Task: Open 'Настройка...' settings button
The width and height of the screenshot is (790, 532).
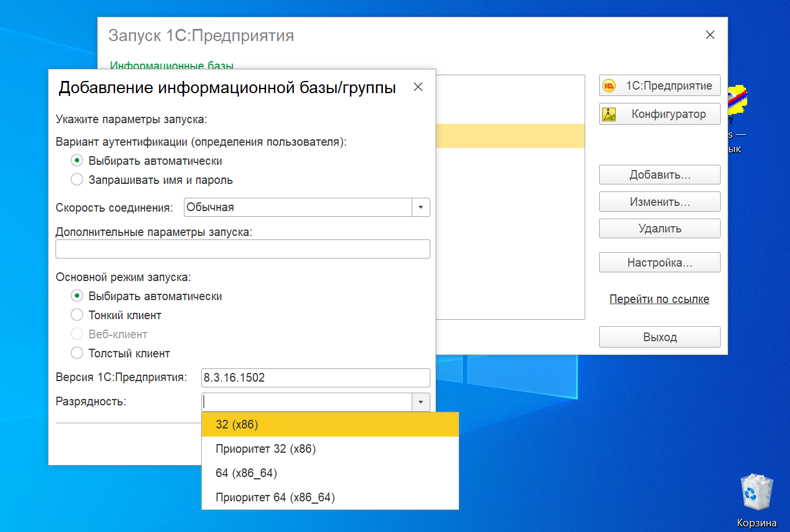Action: pos(659,263)
